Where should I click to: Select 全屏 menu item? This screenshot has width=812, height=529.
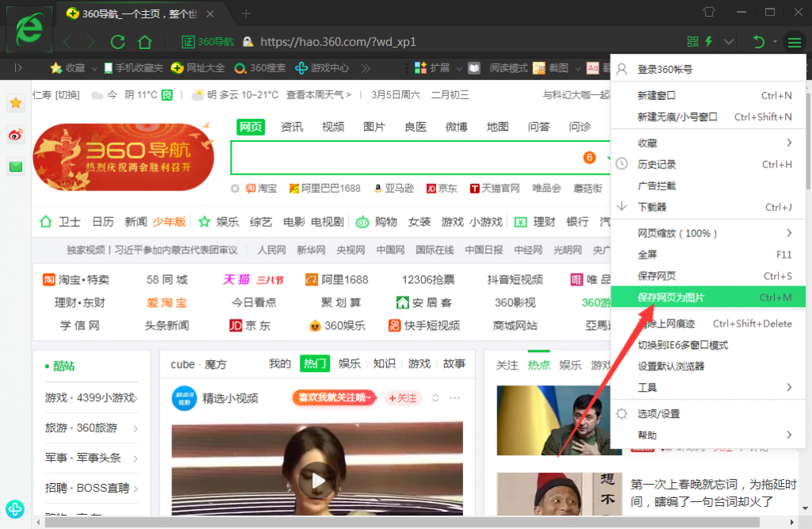tap(708, 255)
